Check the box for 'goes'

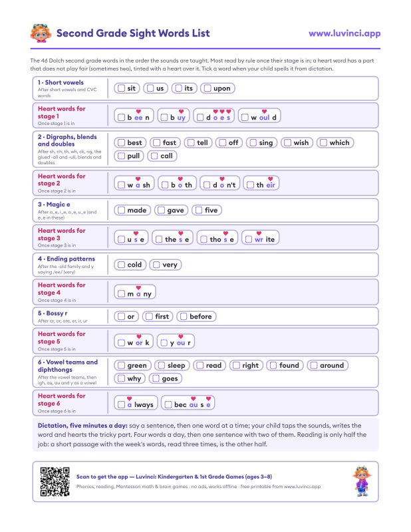tap(156, 378)
